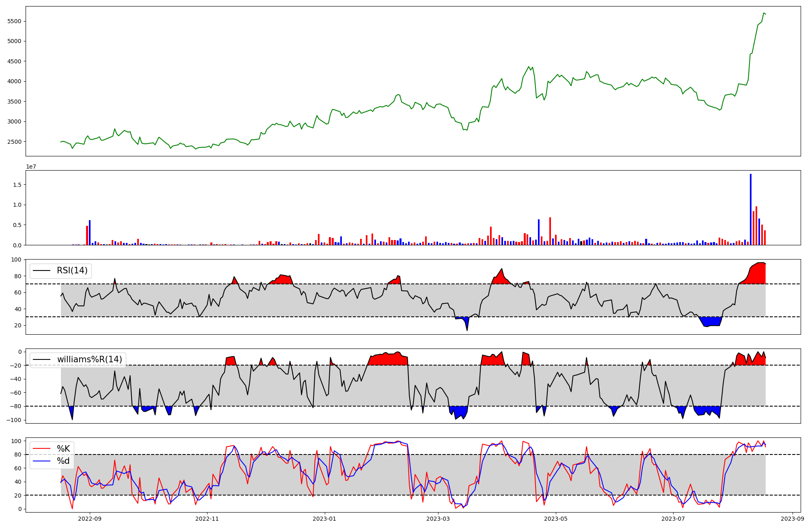Select the %d legend text
This screenshot has width=812, height=528.
(63, 461)
